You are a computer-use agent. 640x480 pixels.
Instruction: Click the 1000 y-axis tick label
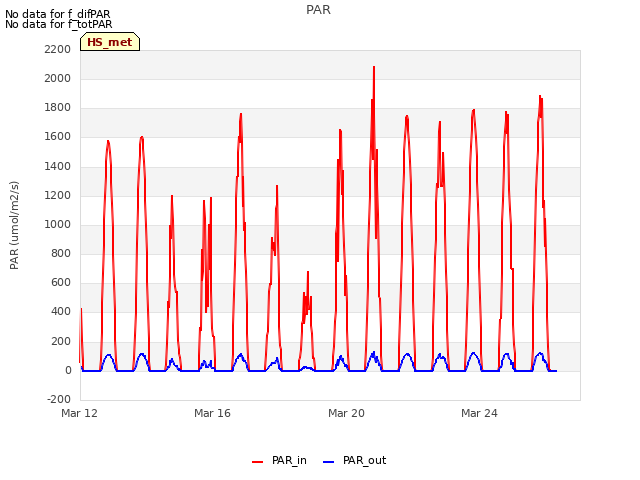click(58, 224)
